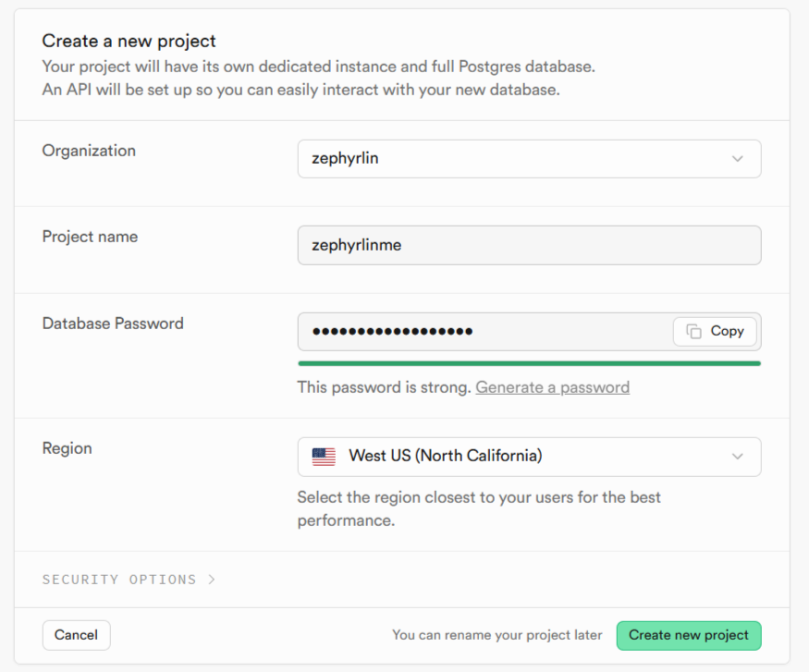Expand the Security Options section
This screenshot has width=809, height=672.
(x=119, y=580)
